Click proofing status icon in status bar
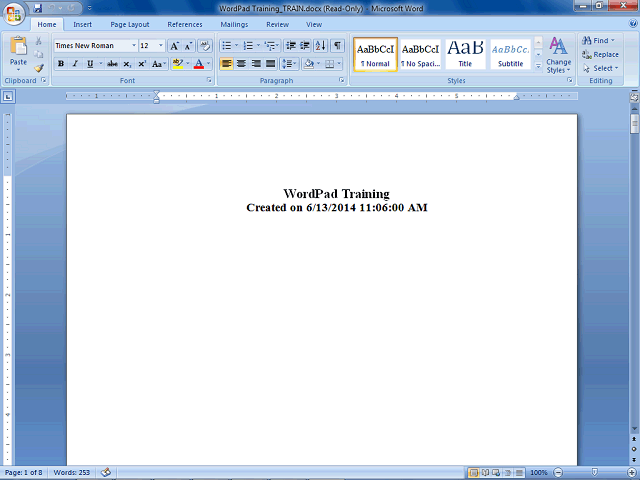 [x=106, y=472]
